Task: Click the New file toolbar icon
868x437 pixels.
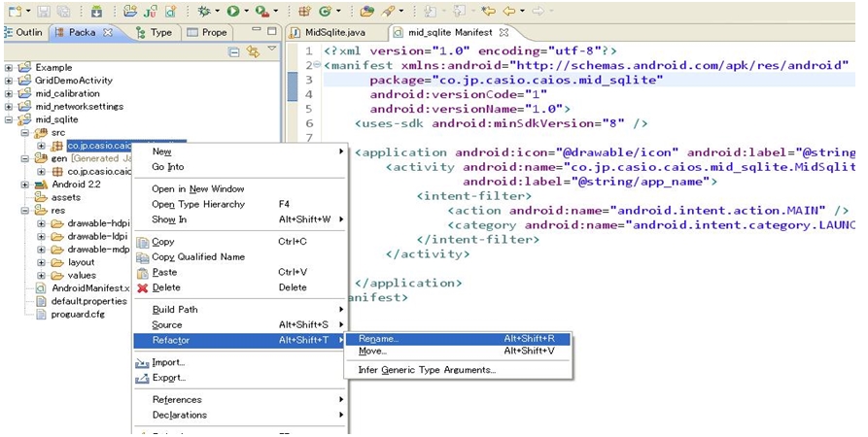Action: tap(15, 12)
